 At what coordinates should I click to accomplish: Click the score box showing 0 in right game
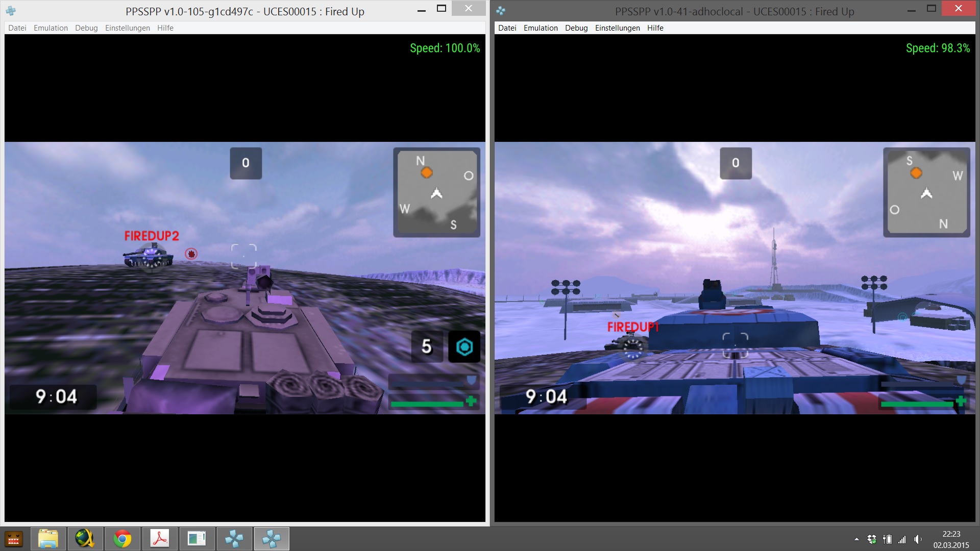point(736,163)
